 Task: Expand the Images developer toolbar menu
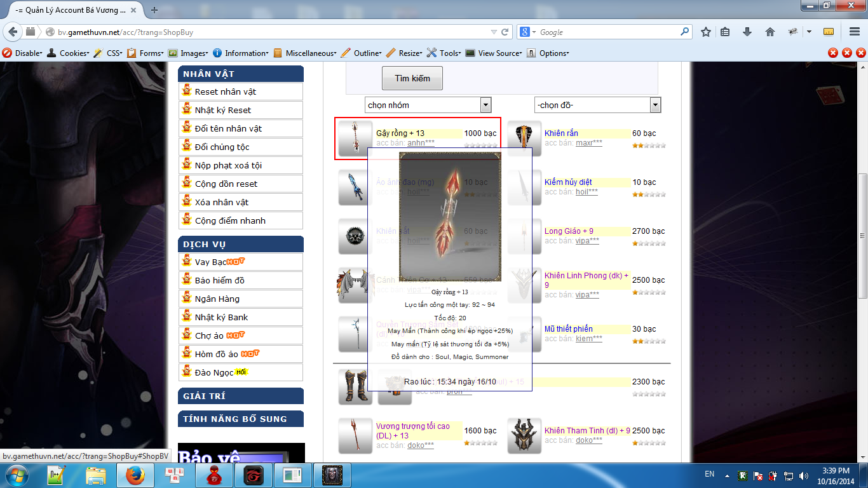(x=188, y=53)
